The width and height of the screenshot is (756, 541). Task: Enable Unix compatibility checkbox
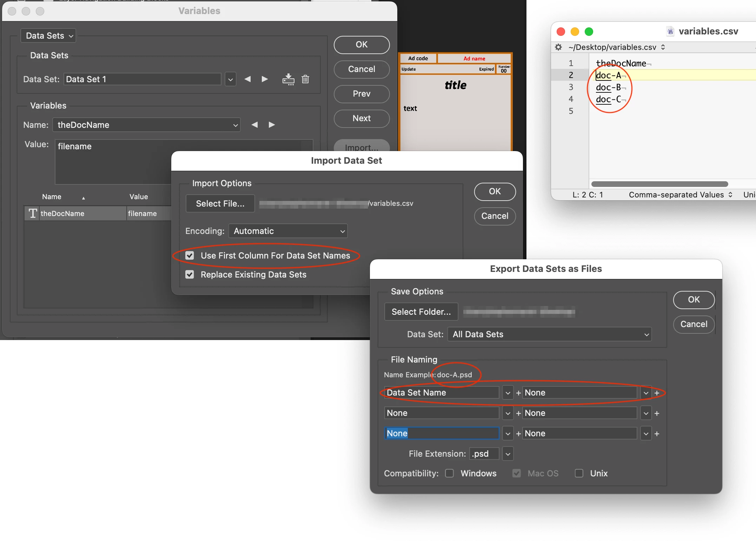click(x=579, y=473)
